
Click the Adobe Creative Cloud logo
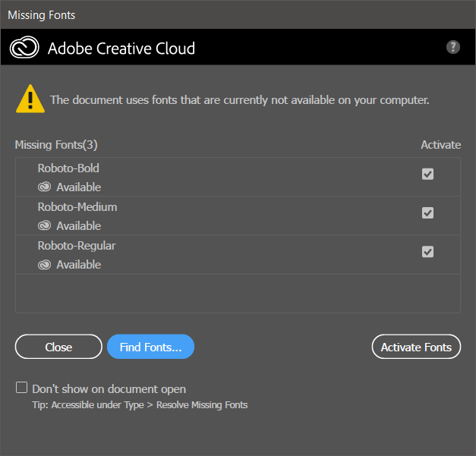click(24, 47)
